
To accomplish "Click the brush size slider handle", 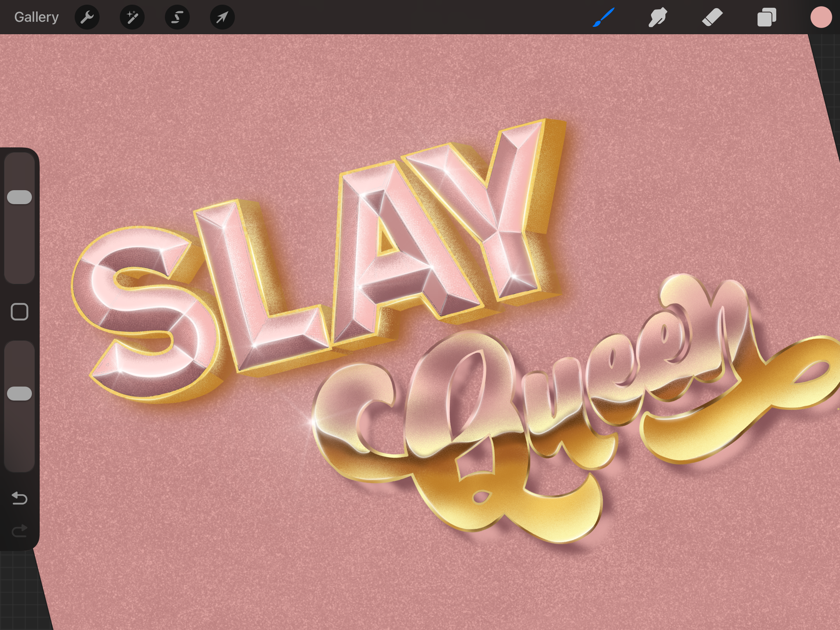I will (19, 197).
